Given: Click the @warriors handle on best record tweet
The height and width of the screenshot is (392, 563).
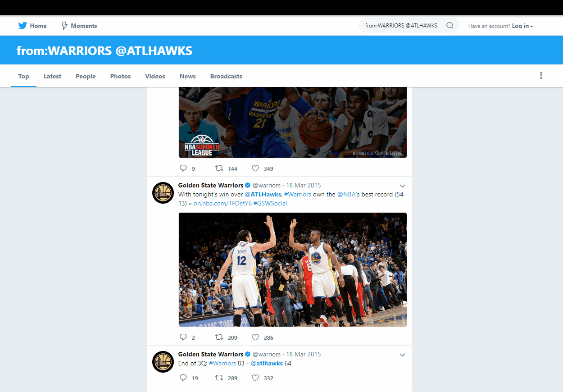Looking at the screenshot, I should [266, 185].
